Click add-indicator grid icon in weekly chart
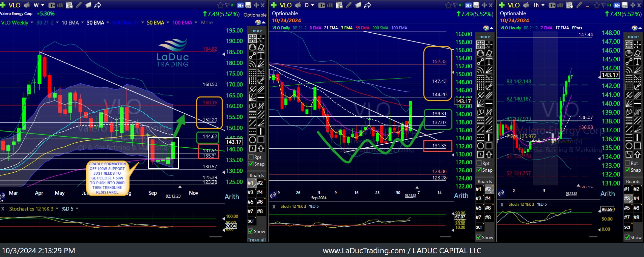 (69, 5)
